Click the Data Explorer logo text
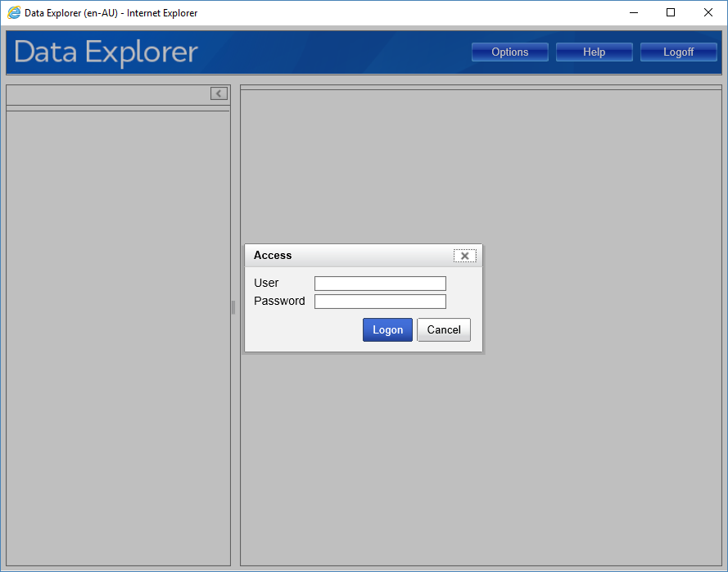728x572 pixels. [106, 52]
